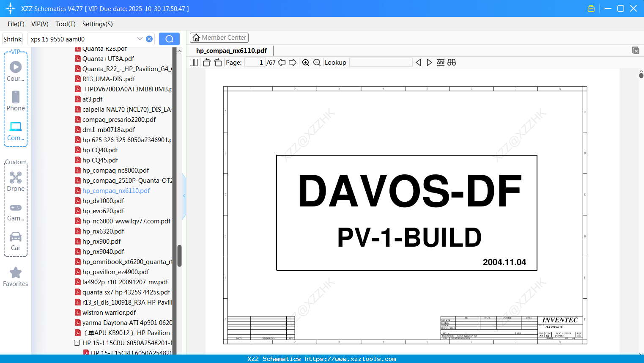This screenshot has height=363, width=644.
Task: Click the PDF viewer vertical scrollbar thumb
Action: click(x=641, y=75)
